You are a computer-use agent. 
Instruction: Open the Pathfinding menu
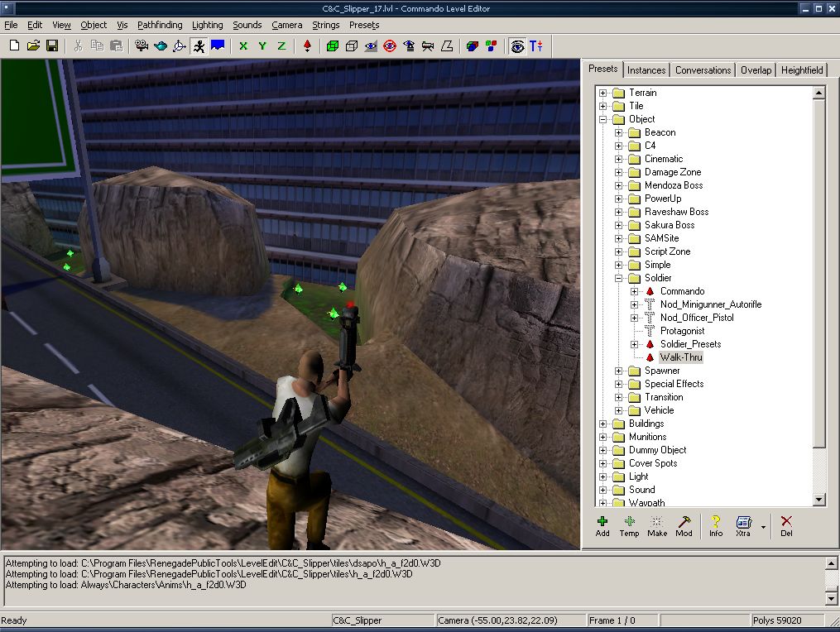pos(160,25)
